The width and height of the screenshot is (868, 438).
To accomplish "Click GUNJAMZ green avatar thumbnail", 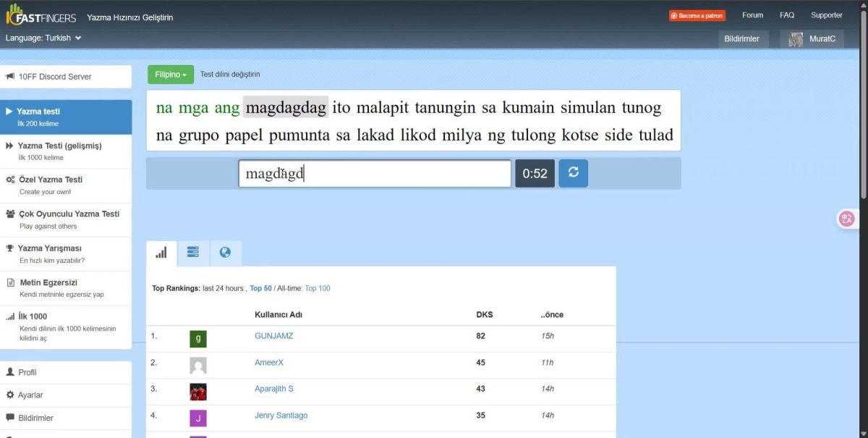I will coord(197,339).
